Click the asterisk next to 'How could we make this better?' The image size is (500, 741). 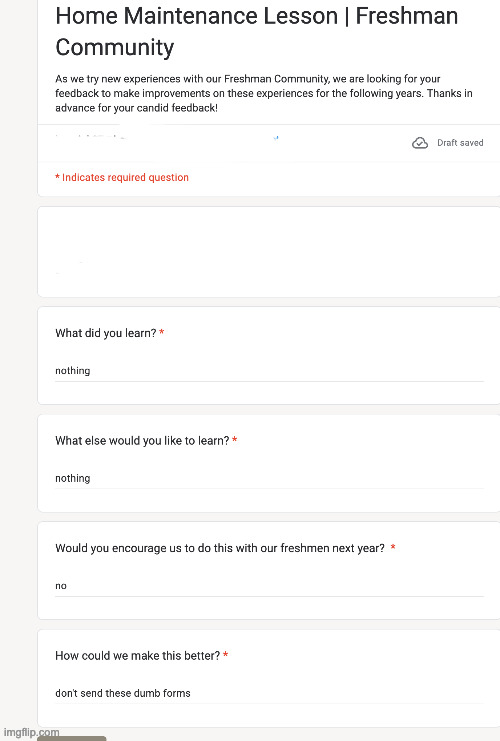tap(226, 655)
